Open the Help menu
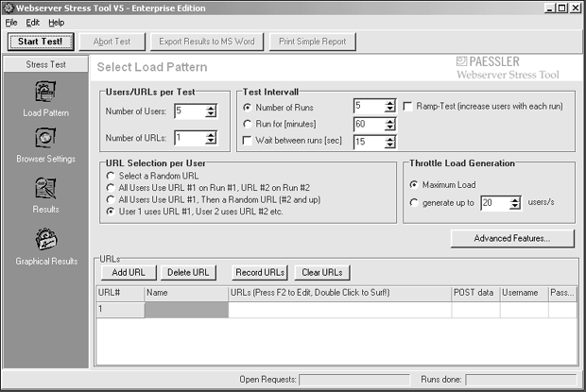586x392 pixels. point(57,22)
